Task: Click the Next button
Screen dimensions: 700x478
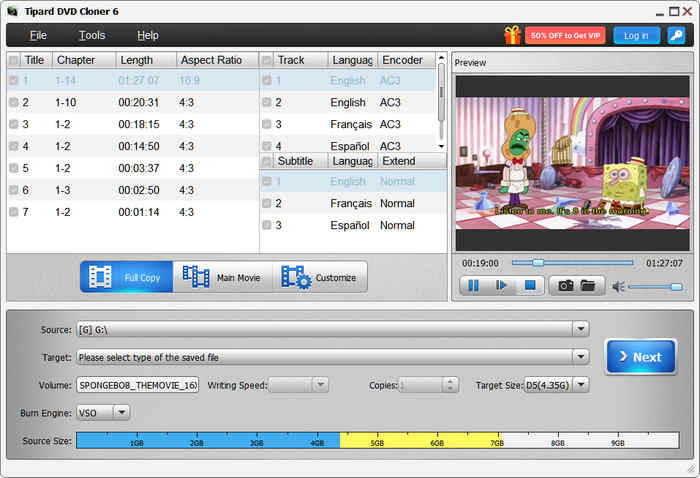Action: [641, 357]
